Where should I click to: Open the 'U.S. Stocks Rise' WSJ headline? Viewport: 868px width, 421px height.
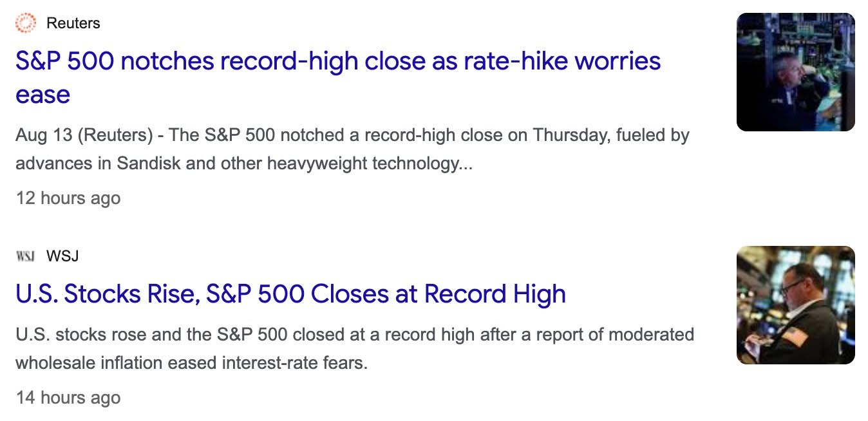point(290,294)
